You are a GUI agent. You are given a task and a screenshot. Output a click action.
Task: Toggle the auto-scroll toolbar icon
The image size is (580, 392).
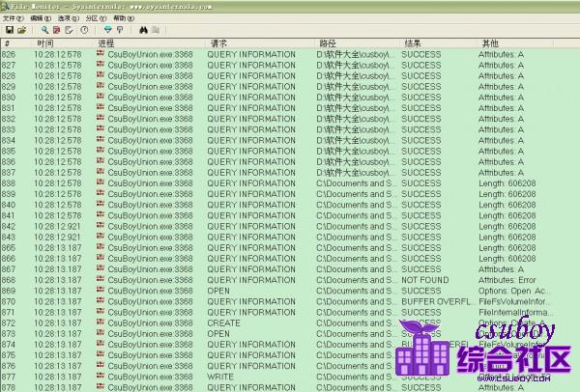(70, 30)
